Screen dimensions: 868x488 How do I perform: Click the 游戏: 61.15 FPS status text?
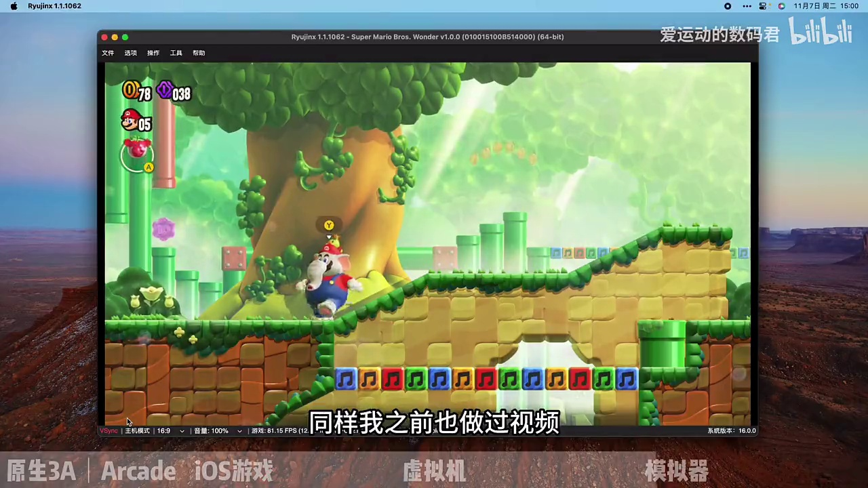(280, 431)
